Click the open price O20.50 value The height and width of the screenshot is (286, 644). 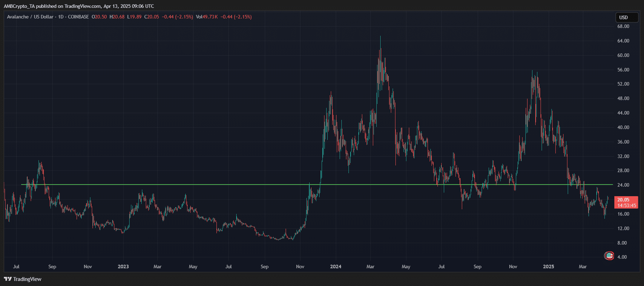tap(99, 17)
